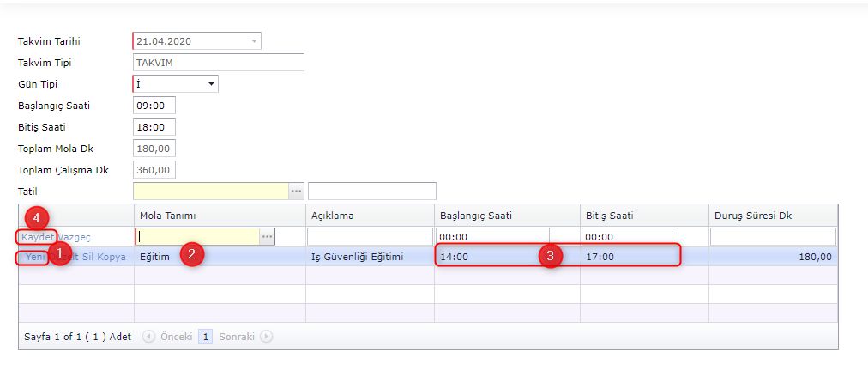Click the Açıklama input in edit row
Image resolution: width=868 pixels, height=371 pixels.
(370, 236)
